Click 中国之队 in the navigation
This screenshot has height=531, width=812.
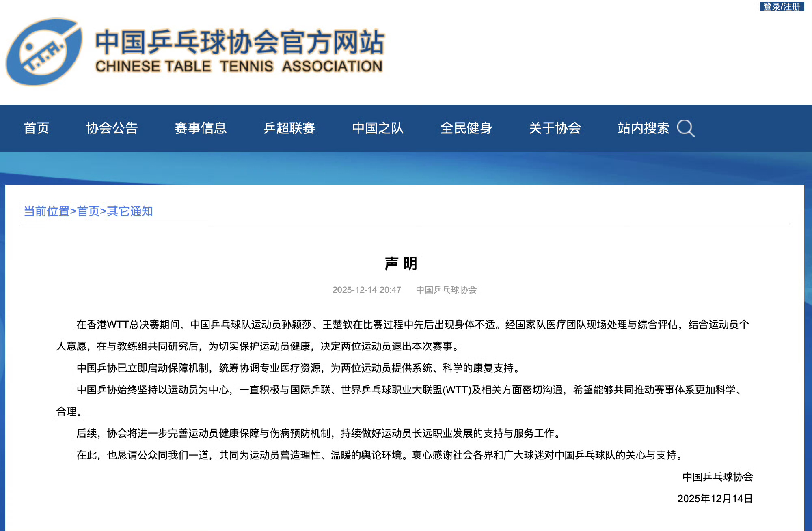[x=378, y=128]
